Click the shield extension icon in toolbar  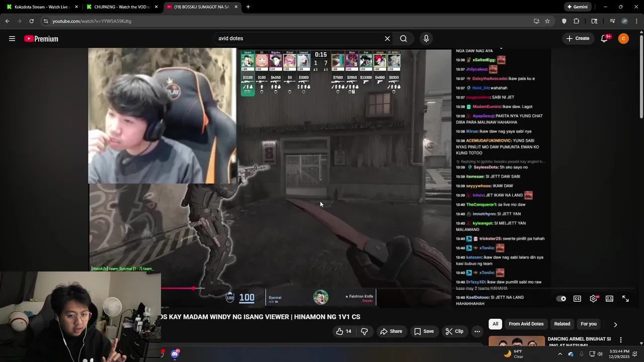pyautogui.click(x=564, y=21)
